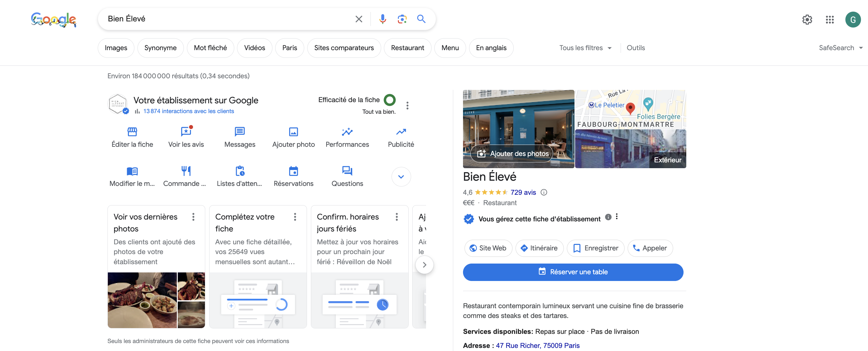Open options menu for Complétez votre fiche card

pos(295,217)
